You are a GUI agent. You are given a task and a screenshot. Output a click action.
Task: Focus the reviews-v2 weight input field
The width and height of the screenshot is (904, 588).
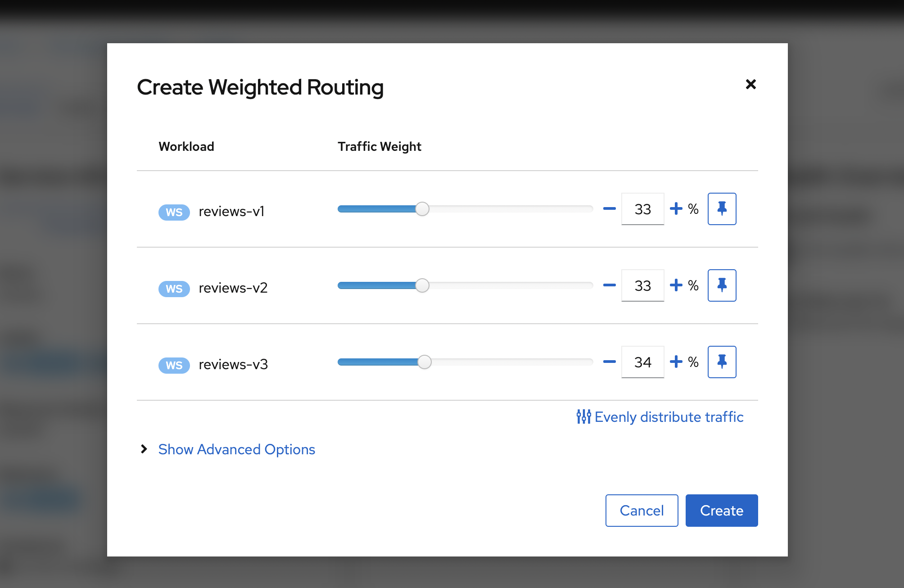click(642, 285)
